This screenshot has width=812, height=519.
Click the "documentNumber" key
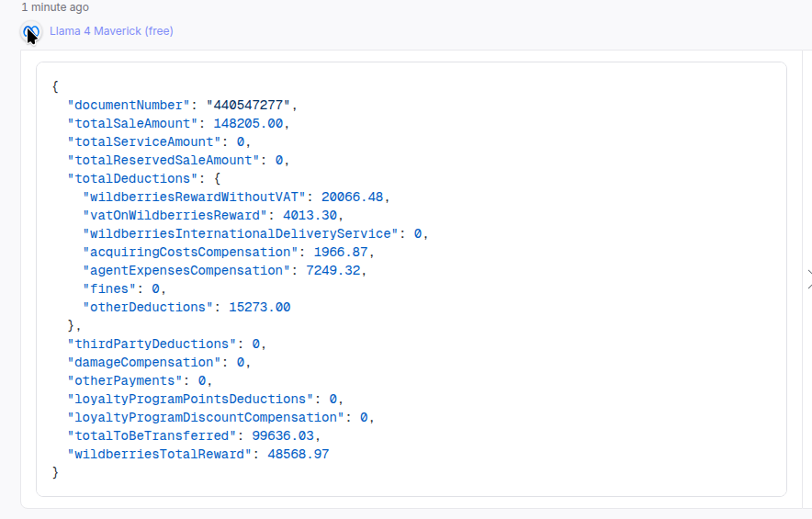tap(129, 105)
